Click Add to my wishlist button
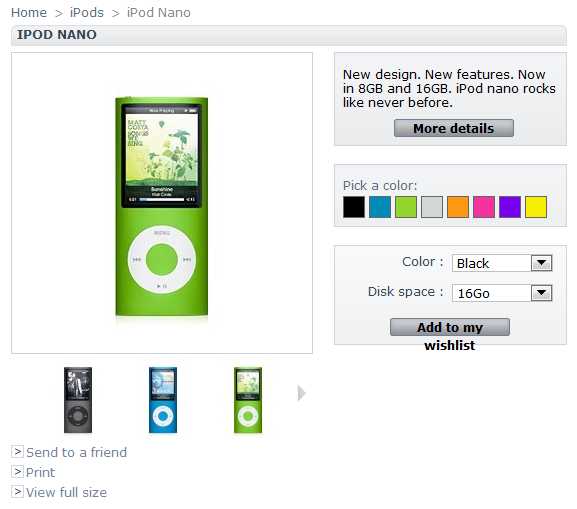Screen dimensions: 577x509 (450, 327)
